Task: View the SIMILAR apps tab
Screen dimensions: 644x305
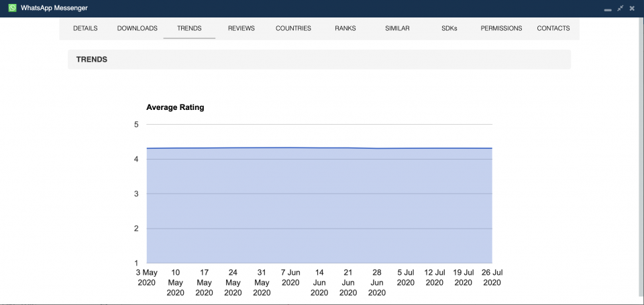Action: pos(397,28)
